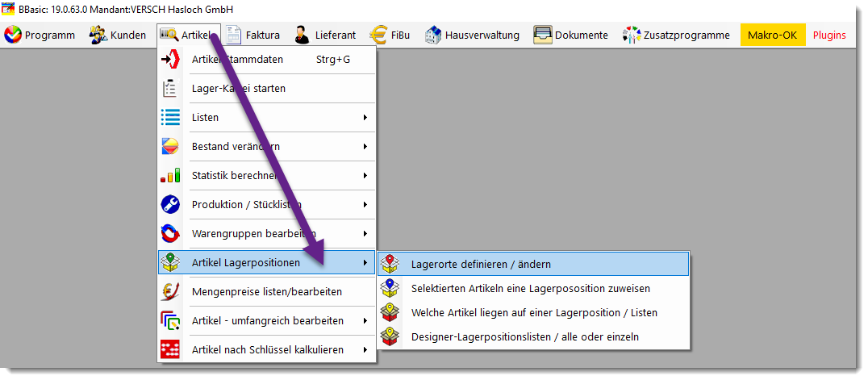868x380 pixels.
Task: Open the Hausverwaltung menu
Action: [x=472, y=35]
